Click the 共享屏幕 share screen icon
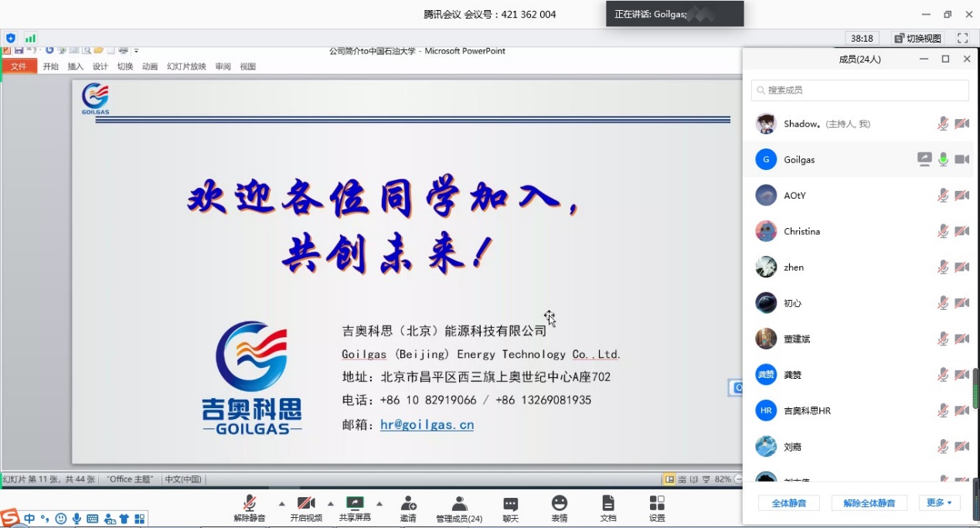 coord(355,503)
